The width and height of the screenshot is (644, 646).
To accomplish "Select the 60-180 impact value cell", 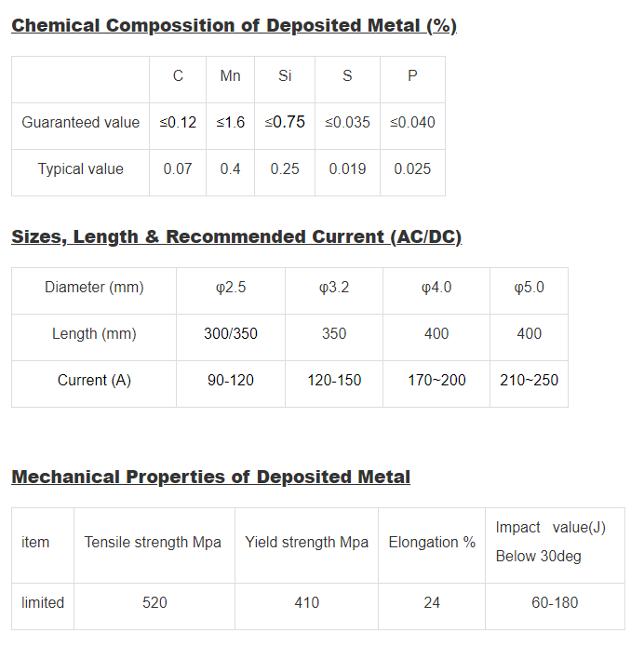I will [555, 602].
